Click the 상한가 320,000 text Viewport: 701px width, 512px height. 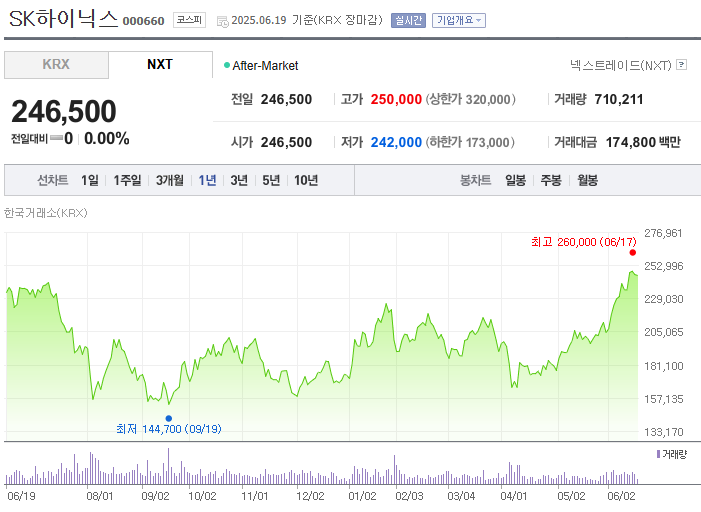470,99
